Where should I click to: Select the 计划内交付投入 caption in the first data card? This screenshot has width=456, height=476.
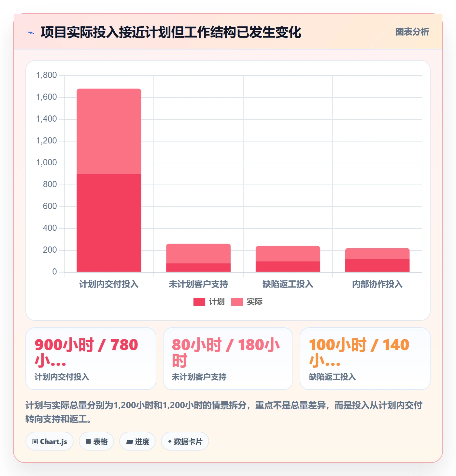pyautogui.click(x=62, y=377)
